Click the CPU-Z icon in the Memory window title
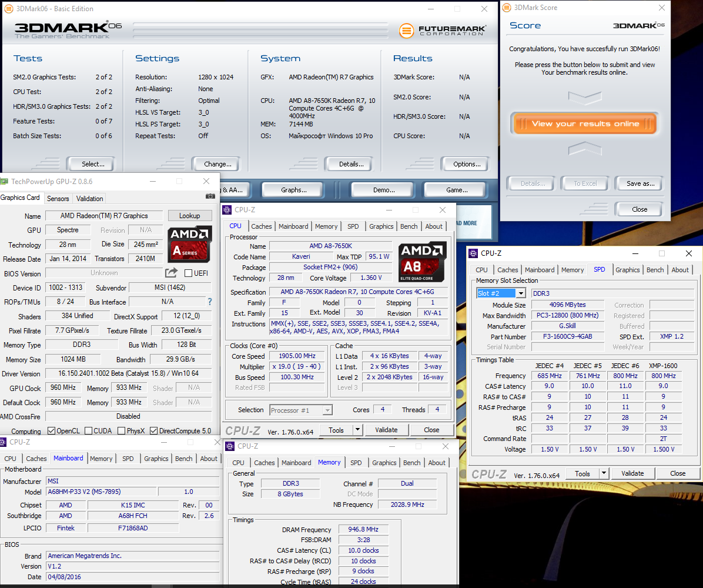 point(230,446)
